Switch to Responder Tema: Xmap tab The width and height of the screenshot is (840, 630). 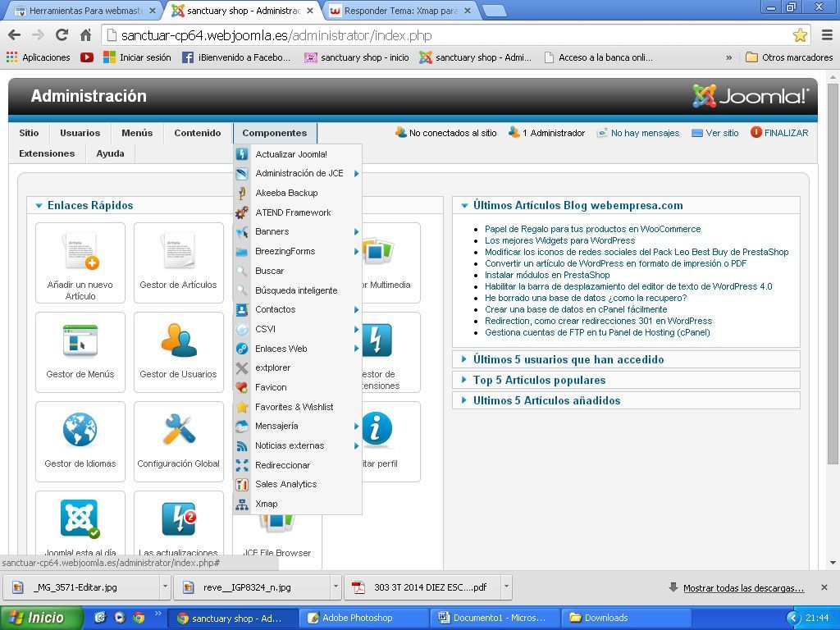click(402, 11)
